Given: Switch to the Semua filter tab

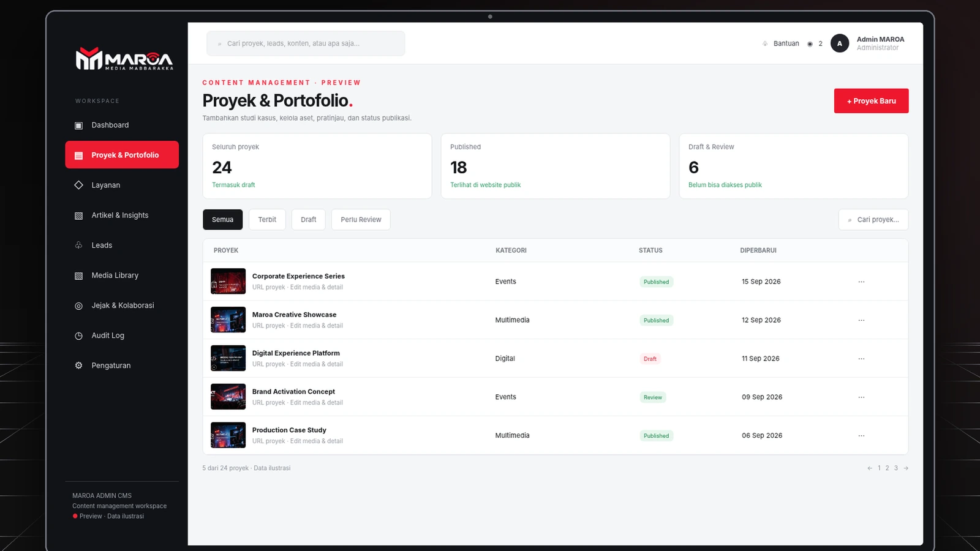Looking at the screenshot, I should [223, 220].
